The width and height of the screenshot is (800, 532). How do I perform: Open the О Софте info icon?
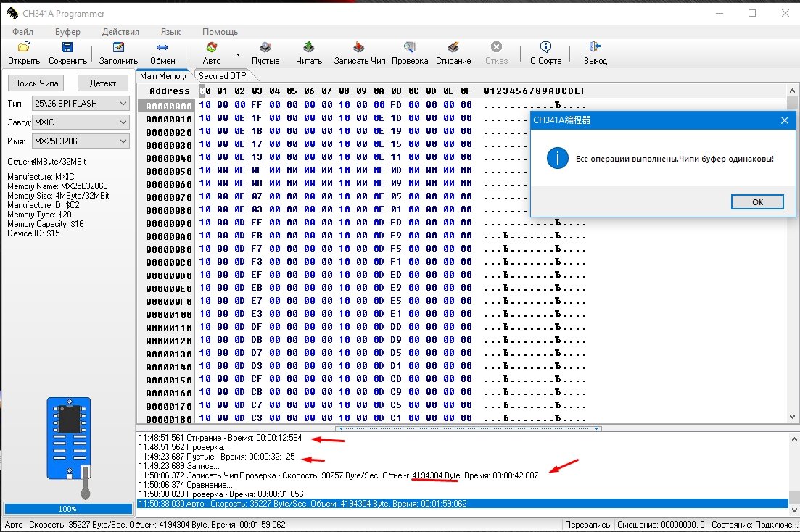pos(545,48)
